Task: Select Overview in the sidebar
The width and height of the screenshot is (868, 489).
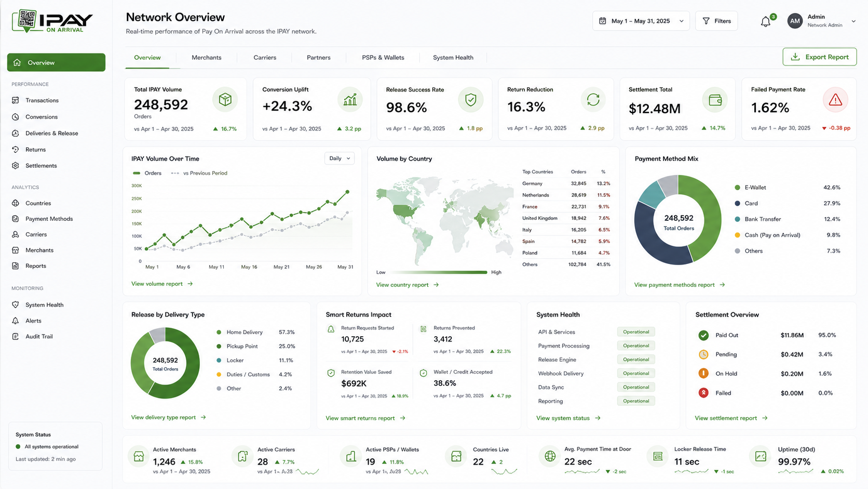Action: click(56, 62)
